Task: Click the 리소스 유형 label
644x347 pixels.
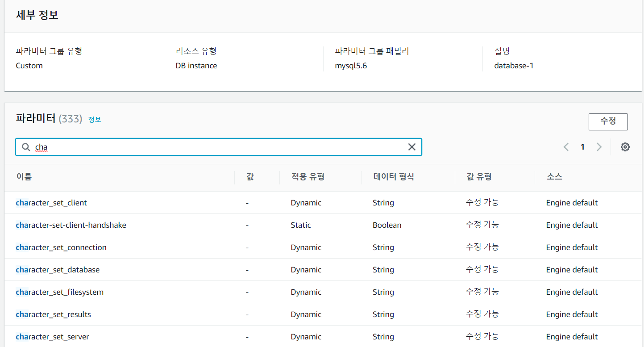Action: tap(196, 51)
